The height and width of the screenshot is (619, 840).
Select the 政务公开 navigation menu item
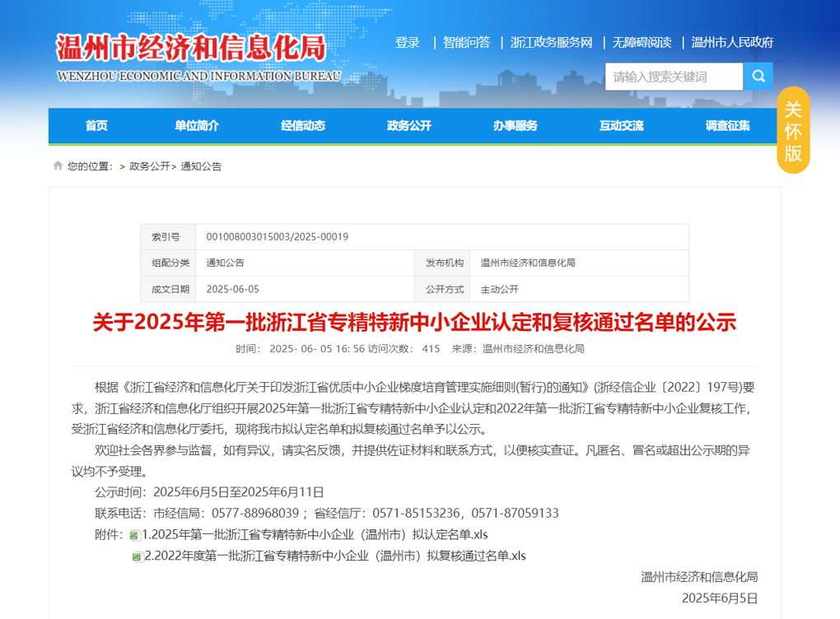coord(409,126)
